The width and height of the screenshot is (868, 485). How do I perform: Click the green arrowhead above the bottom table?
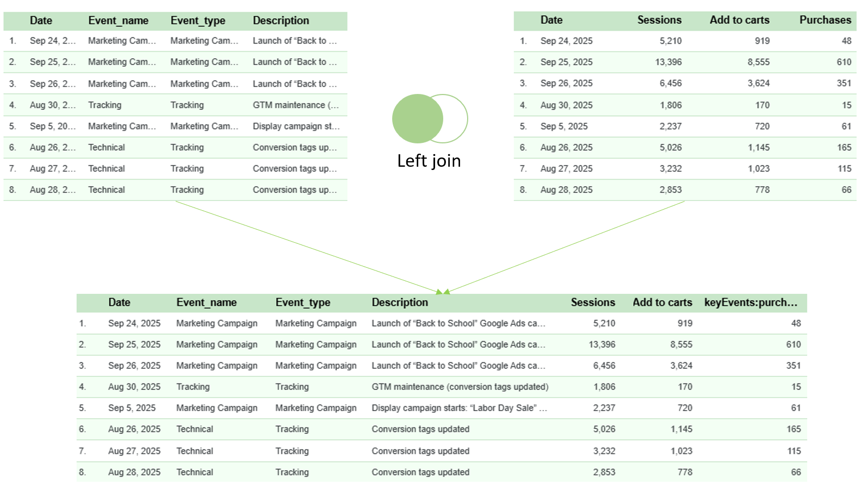point(443,292)
